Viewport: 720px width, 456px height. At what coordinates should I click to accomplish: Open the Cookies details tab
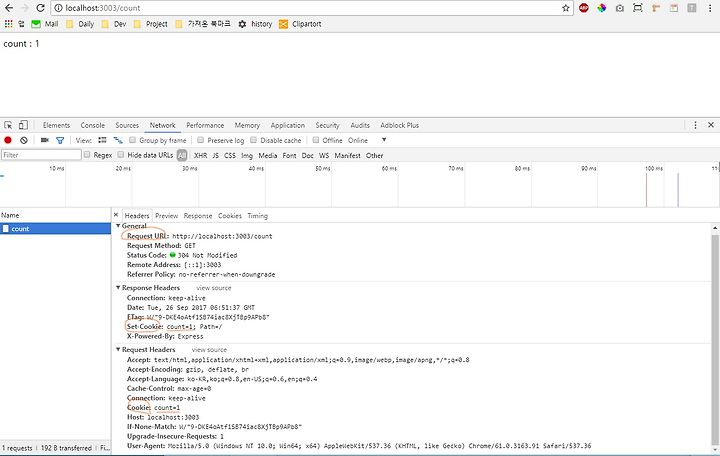(230, 215)
